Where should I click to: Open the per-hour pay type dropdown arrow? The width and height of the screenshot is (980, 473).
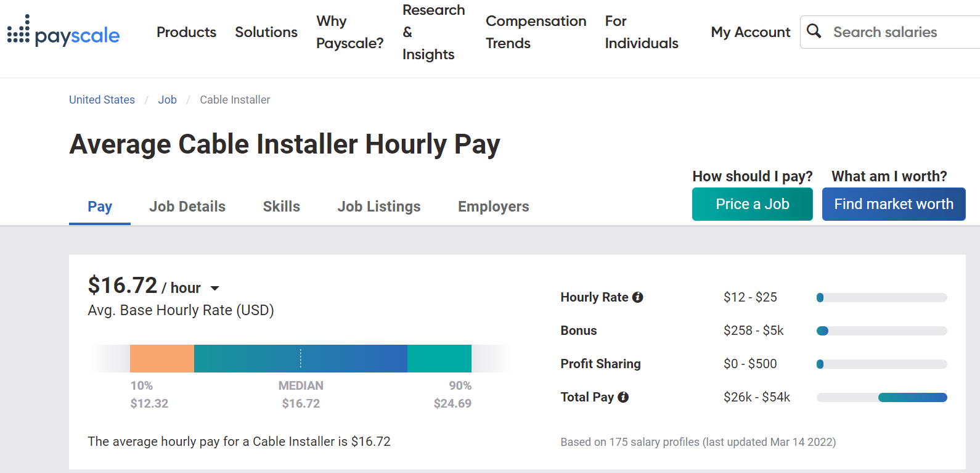214,288
